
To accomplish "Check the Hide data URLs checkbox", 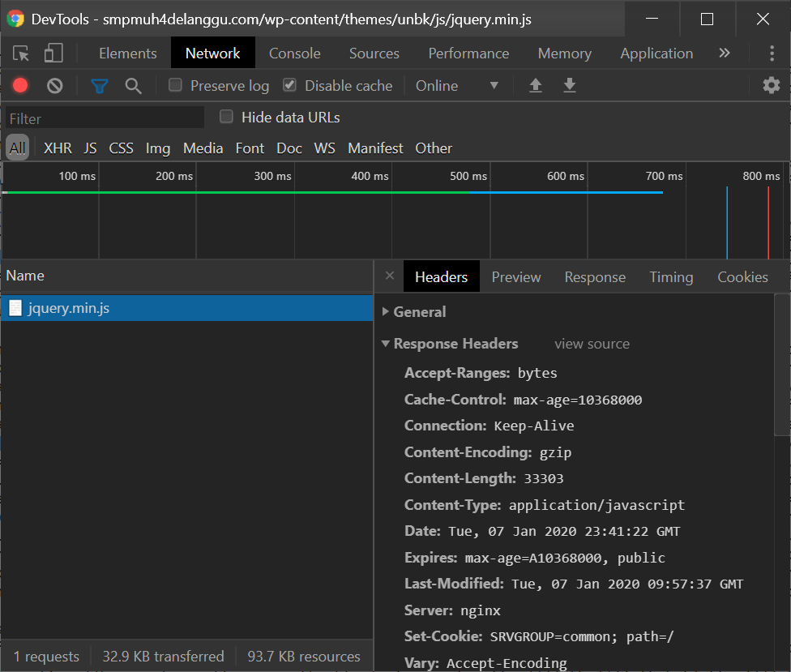I will [x=227, y=117].
